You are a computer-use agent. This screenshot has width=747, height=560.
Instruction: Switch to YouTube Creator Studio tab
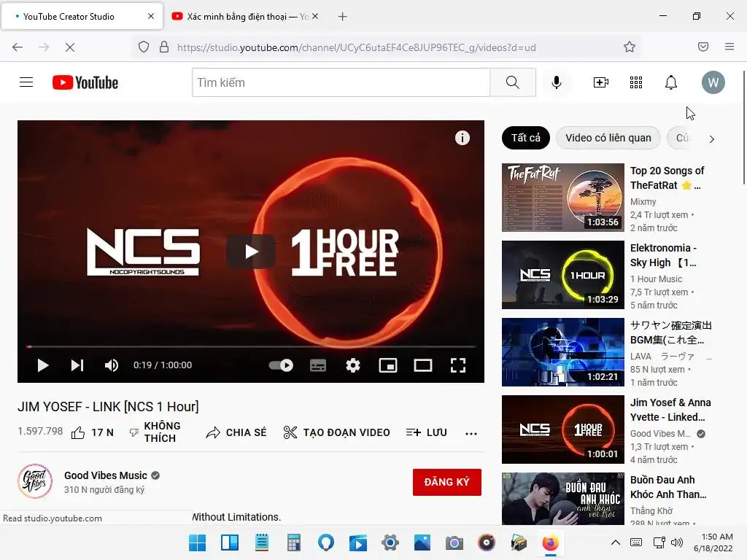tap(82, 16)
